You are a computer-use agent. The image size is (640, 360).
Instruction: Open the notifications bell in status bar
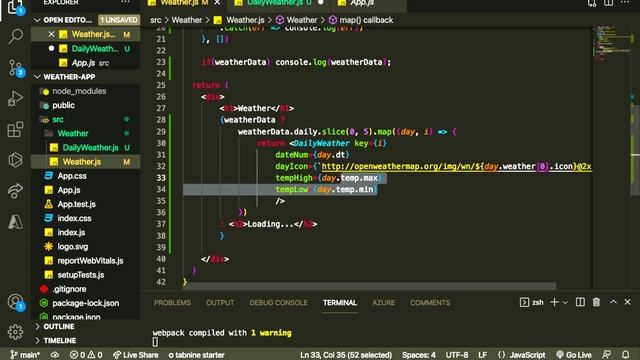625,355
